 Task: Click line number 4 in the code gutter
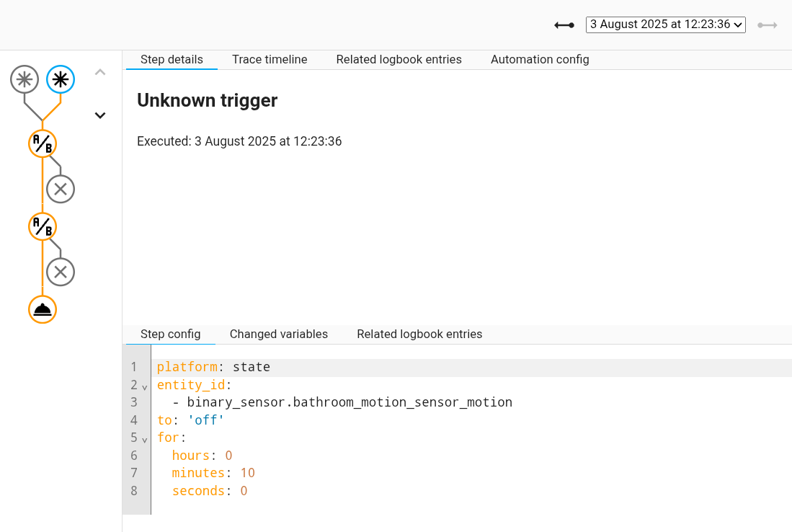(x=134, y=420)
